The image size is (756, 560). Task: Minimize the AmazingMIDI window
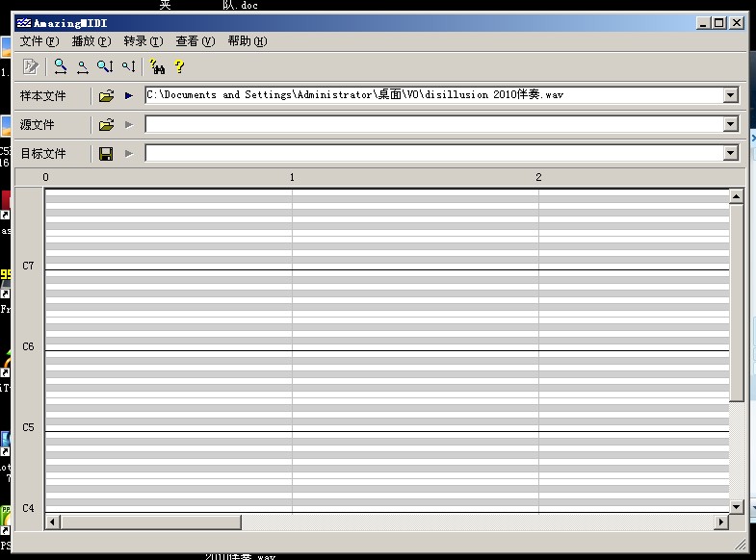click(x=703, y=23)
